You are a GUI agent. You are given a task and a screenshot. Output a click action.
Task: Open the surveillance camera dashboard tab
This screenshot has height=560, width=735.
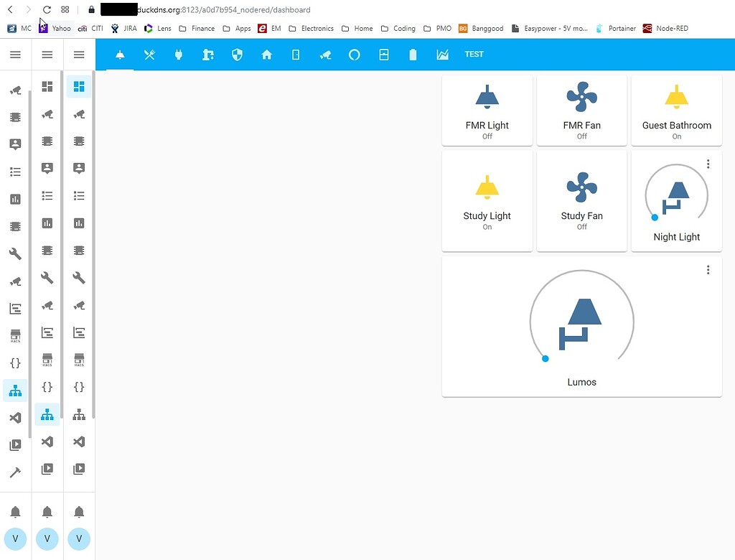click(325, 54)
